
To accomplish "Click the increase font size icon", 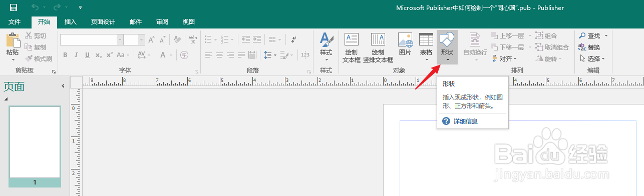I will tap(151, 39).
